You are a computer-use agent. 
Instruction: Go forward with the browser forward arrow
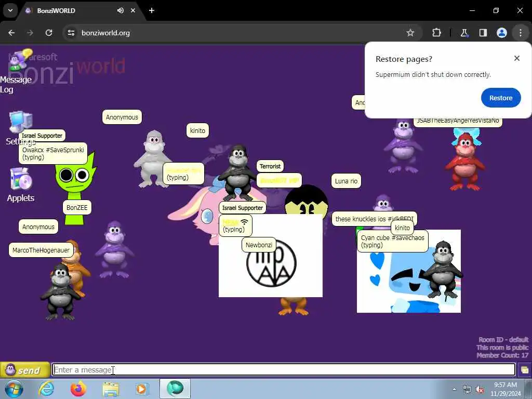pos(30,33)
